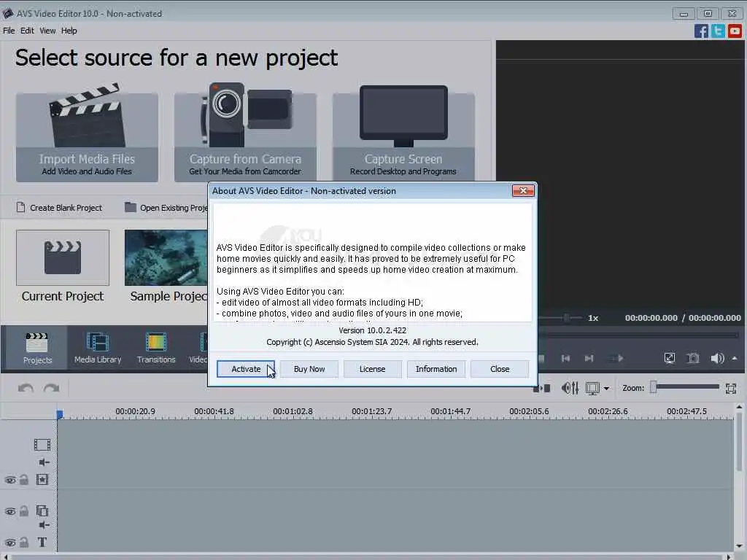
Task: Click the Buy Now button
Action: 309,369
